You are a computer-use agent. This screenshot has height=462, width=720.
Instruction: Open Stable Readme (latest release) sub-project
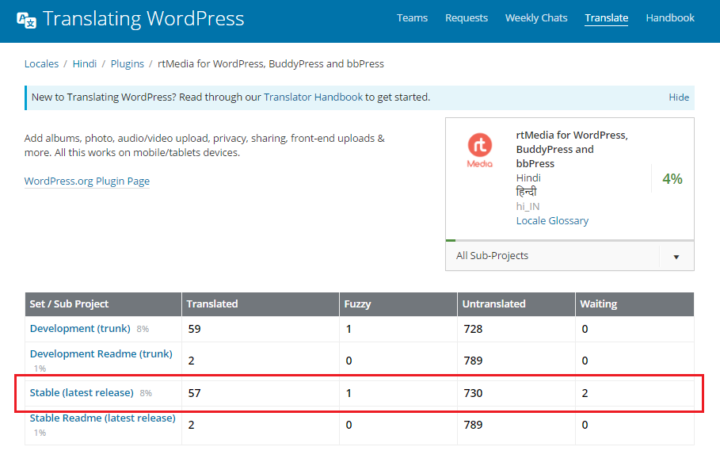[x=102, y=418]
